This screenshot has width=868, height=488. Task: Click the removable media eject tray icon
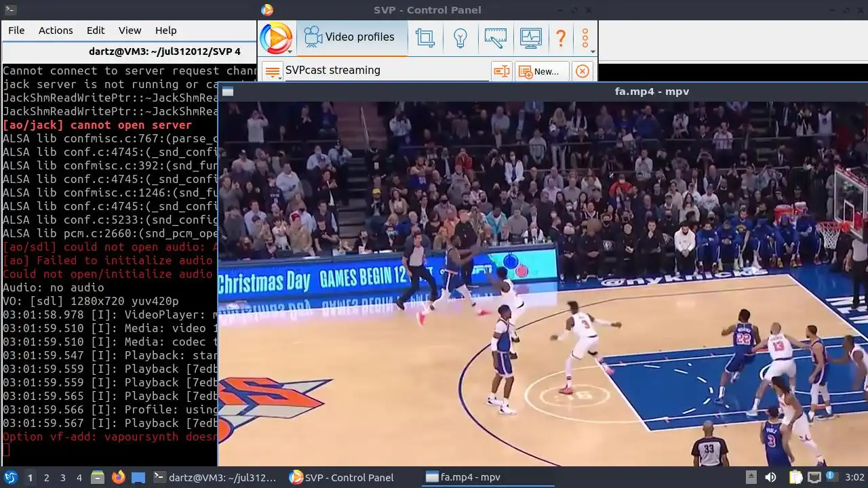pos(751,478)
